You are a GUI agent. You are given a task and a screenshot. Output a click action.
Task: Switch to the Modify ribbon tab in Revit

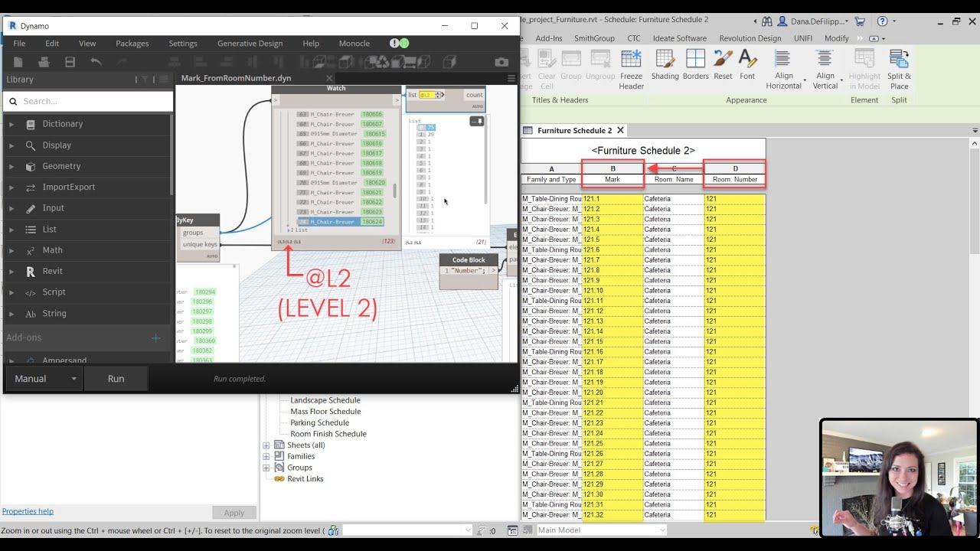click(x=836, y=38)
